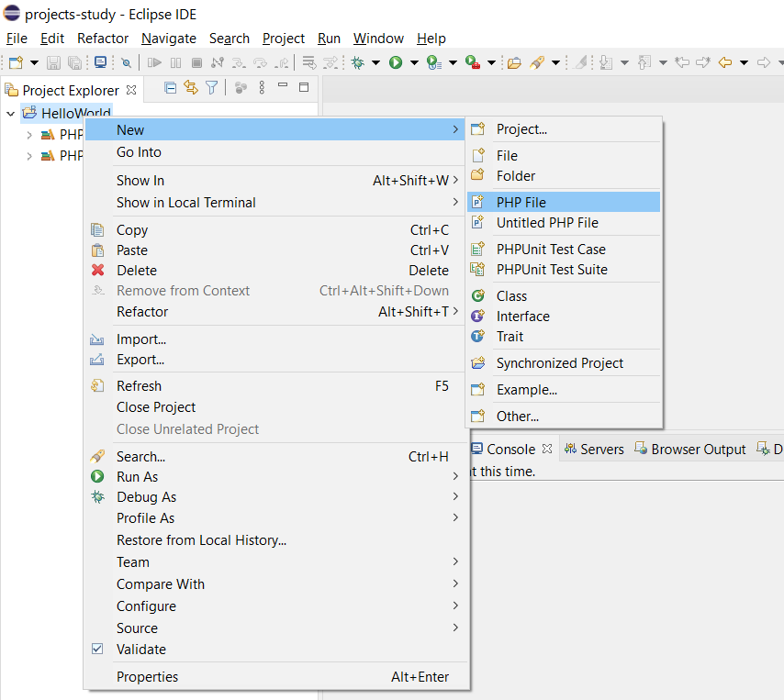Select PHPUnit Test Case in submenu
Screen dimensions: 784x700
pos(564,250)
